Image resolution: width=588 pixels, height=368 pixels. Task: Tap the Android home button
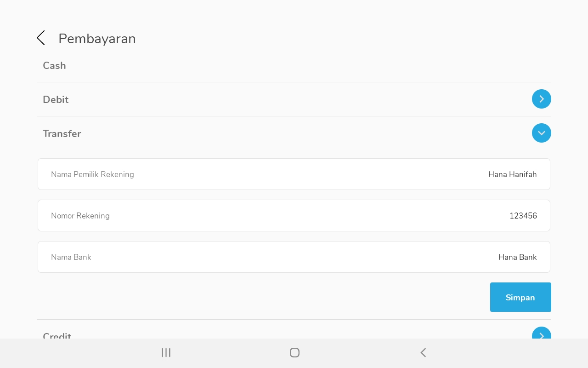tap(294, 353)
